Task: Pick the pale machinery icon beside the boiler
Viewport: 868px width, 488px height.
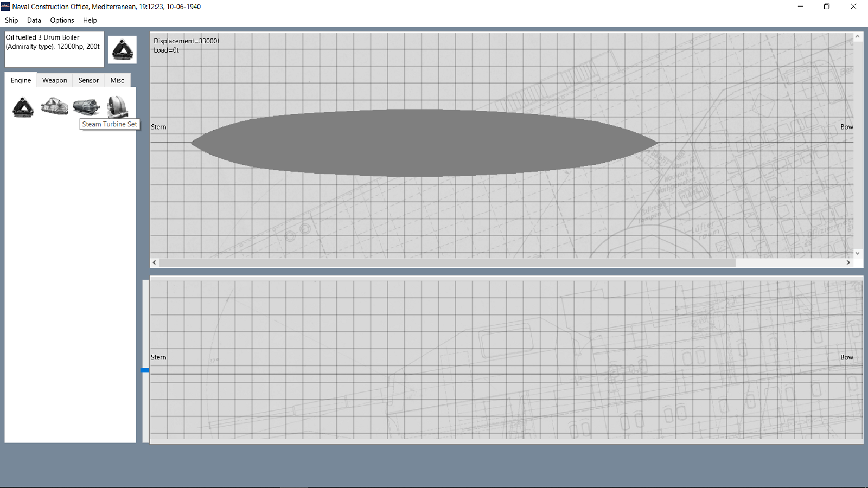Action: (x=55, y=106)
